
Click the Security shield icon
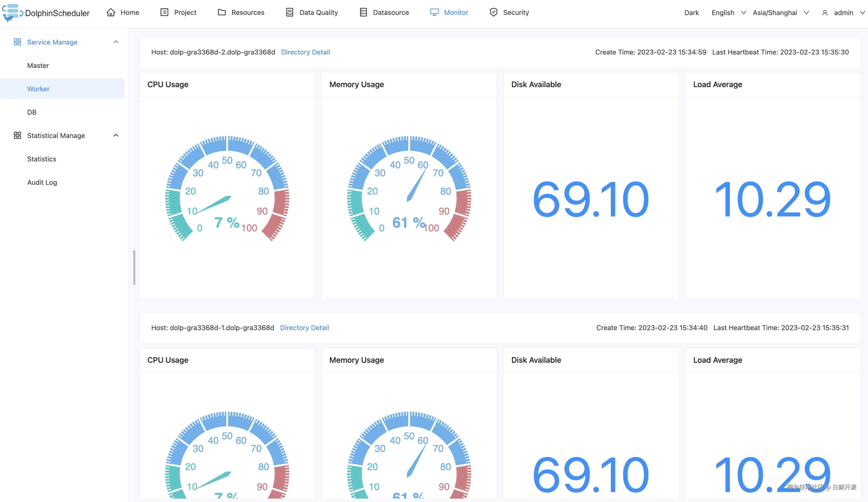[494, 12]
